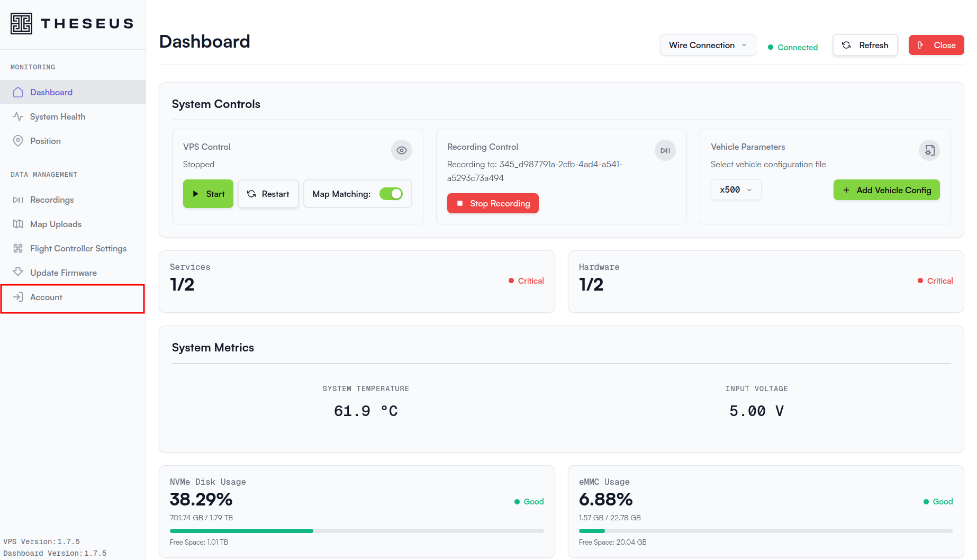The height and width of the screenshot is (560, 977).
Task: Click the pulse icon beside System Health
Action: coord(18,116)
